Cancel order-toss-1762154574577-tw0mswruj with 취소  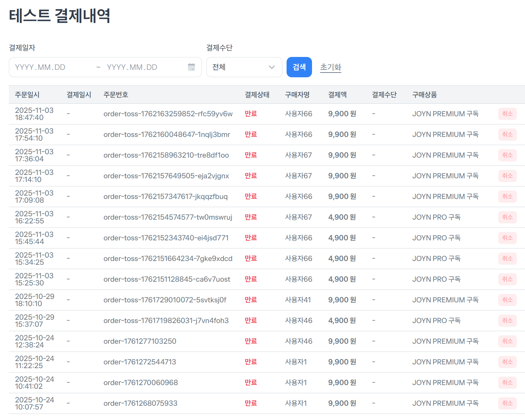point(507,217)
